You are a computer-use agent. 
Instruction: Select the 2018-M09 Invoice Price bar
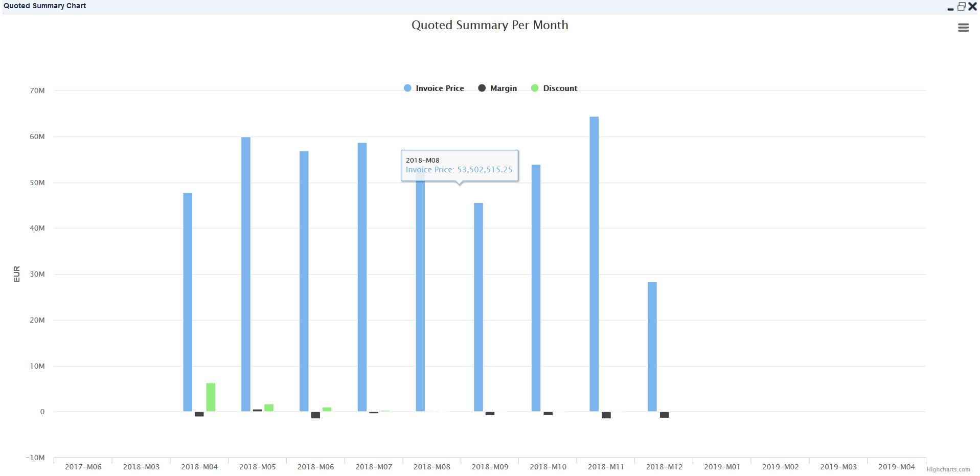[x=478, y=307]
